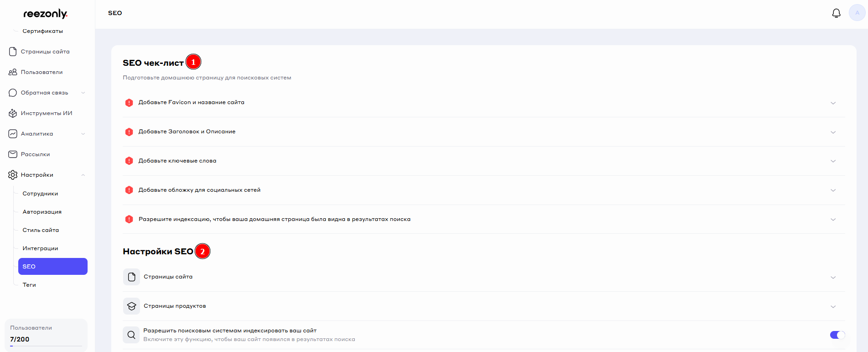Viewport: 868px width, 352px height.
Task: Click the Страницы сайта sidebar page icon
Action: pos(13,52)
